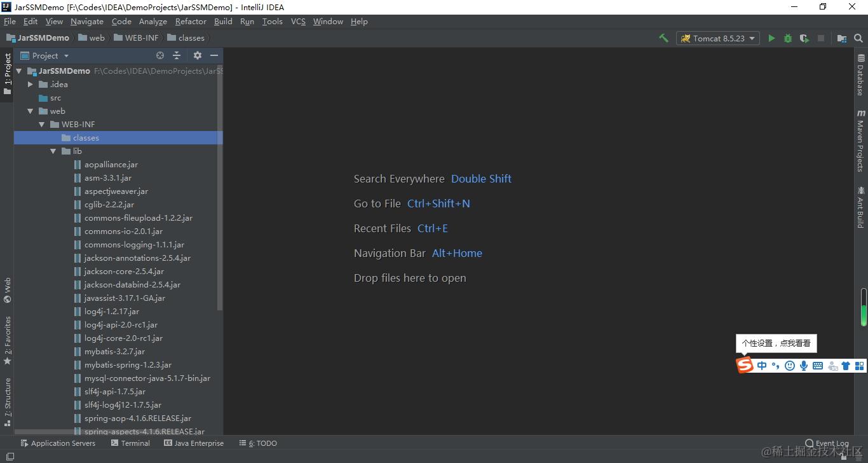Open Java Enterprise tool tab

coord(194,443)
